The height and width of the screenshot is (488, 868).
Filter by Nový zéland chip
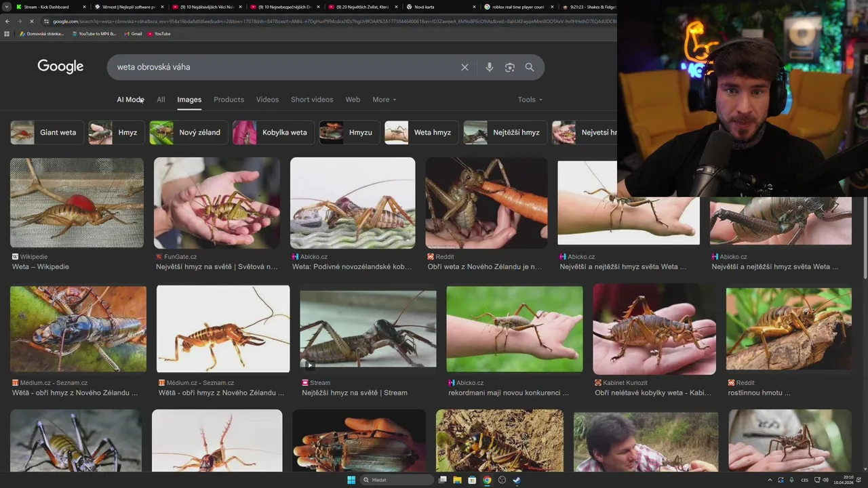(189, 132)
